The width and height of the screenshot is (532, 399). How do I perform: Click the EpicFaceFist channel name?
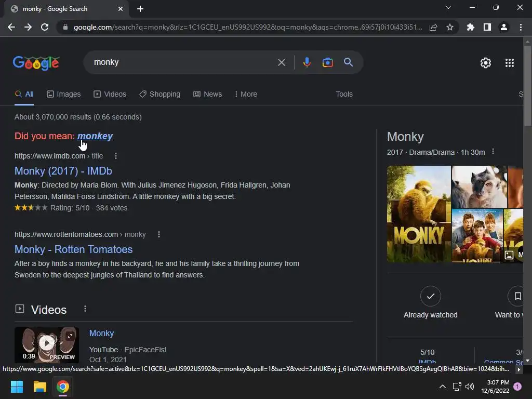click(145, 350)
